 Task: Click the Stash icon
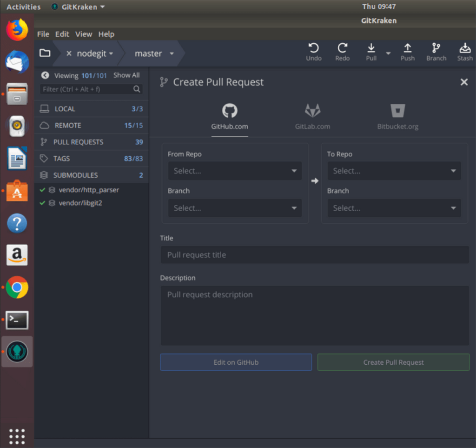click(465, 51)
